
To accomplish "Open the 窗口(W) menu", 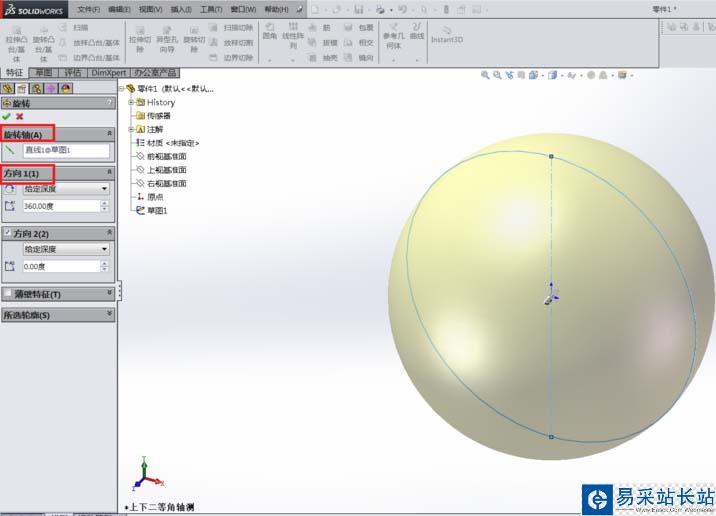I will 243,9.
